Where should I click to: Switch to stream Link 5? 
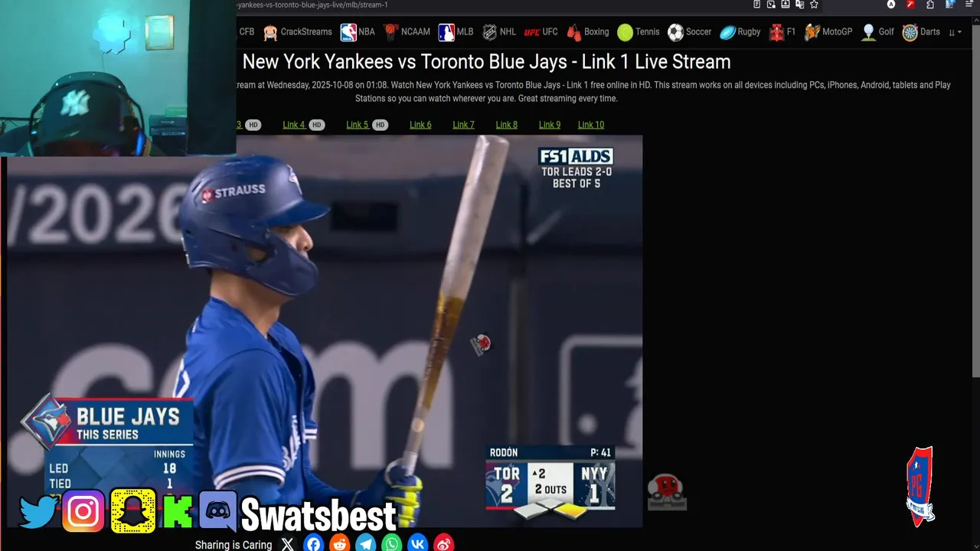point(357,125)
